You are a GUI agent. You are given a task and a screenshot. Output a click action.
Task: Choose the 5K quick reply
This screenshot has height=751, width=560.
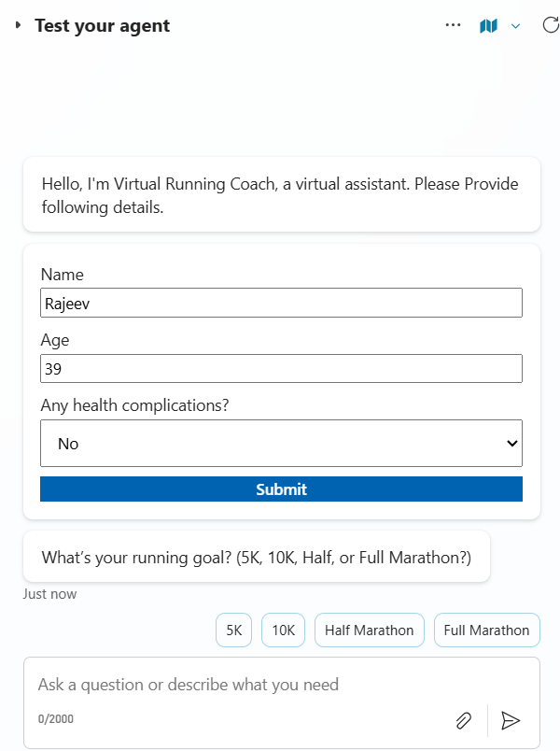tap(233, 631)
